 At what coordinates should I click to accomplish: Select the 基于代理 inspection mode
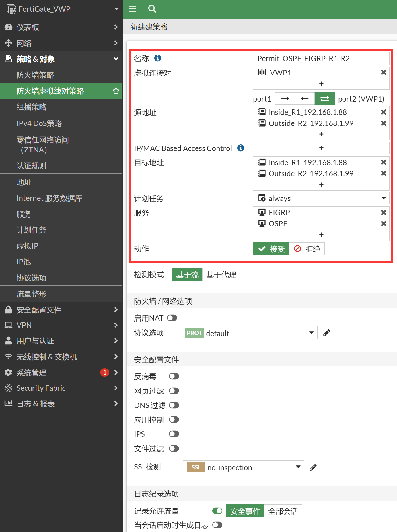221,275
